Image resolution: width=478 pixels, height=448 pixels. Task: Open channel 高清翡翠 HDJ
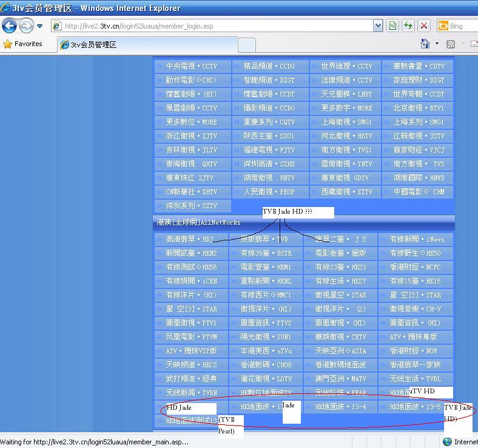(192, 239)
